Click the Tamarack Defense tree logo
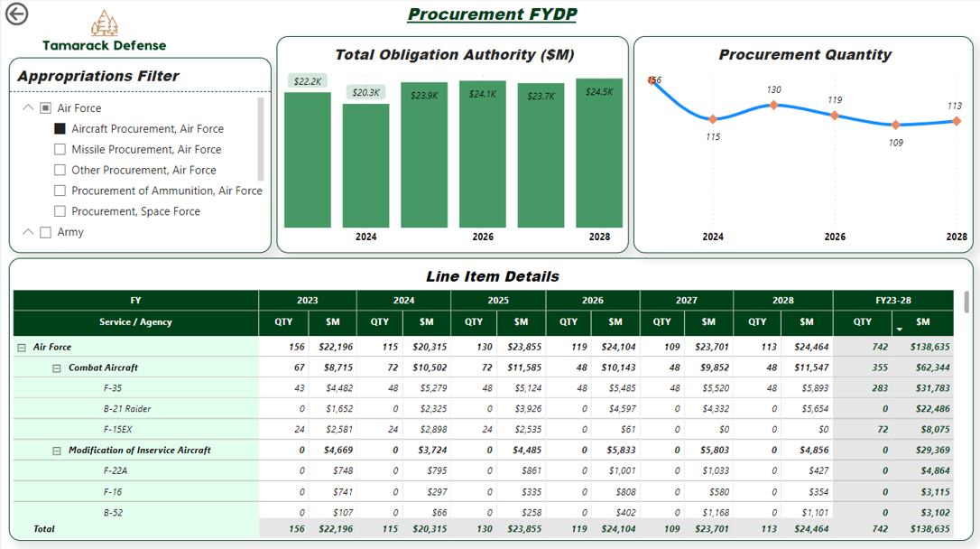The height and width of the screenshot is (549, 980). (x=105, y=23)
